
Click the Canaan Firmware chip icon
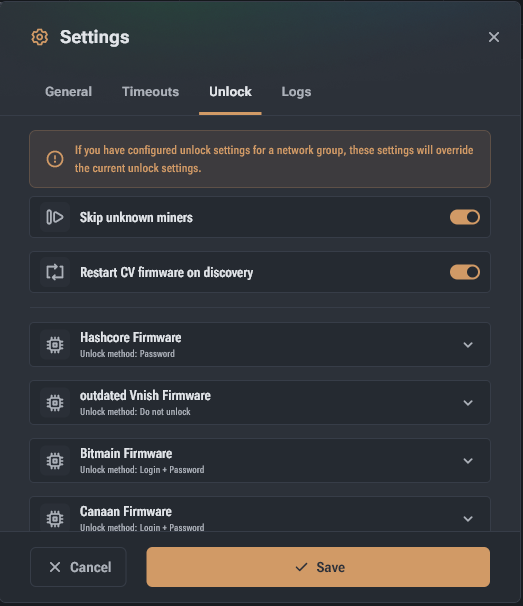pyautogui.click(x=55, y=518)
